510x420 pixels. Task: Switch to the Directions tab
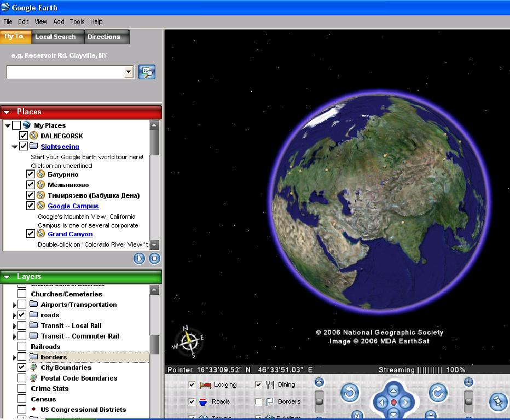(104, 37)
